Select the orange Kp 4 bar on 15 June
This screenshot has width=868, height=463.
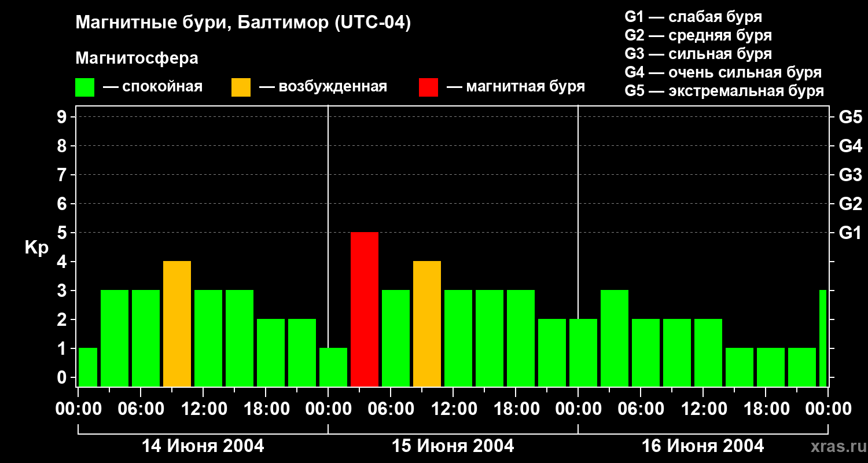click(x=427, y=324)
